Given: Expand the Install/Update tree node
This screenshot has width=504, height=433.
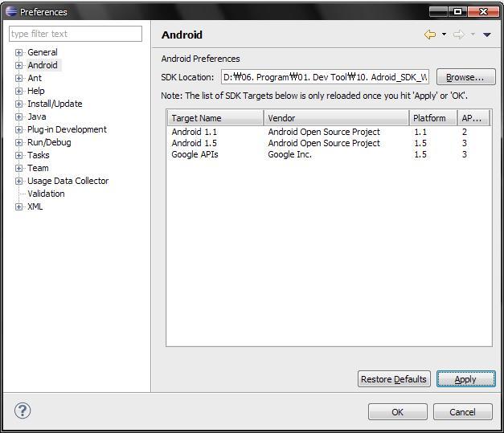Looking at the screenshot, I should pyautogui.click(x=18, y=104).
